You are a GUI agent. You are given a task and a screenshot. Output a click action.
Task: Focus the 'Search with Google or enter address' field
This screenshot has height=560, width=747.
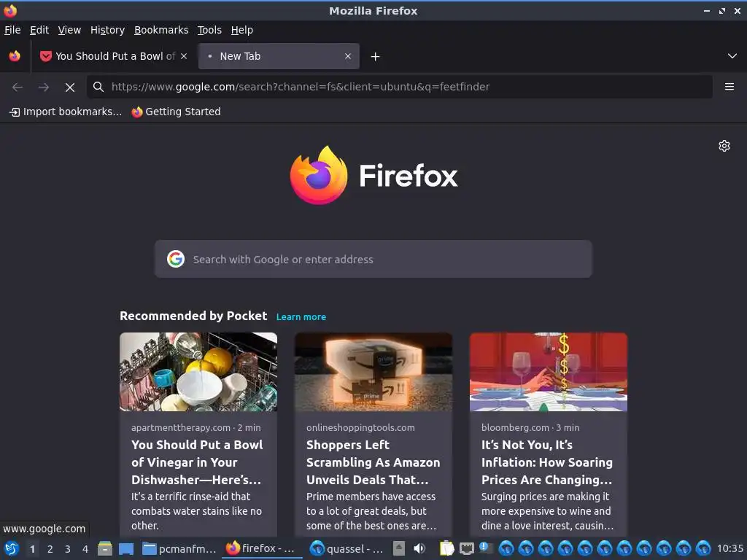click(373, 259)
